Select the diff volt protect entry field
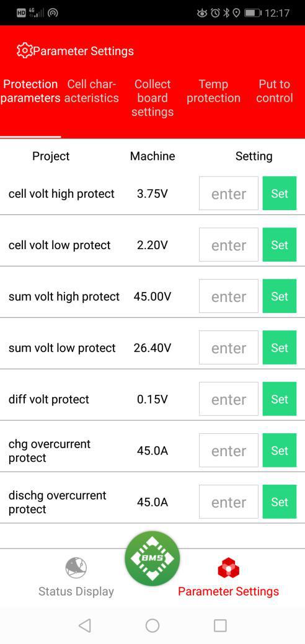This screenshot has height=644, width=305. pos(229,399)
